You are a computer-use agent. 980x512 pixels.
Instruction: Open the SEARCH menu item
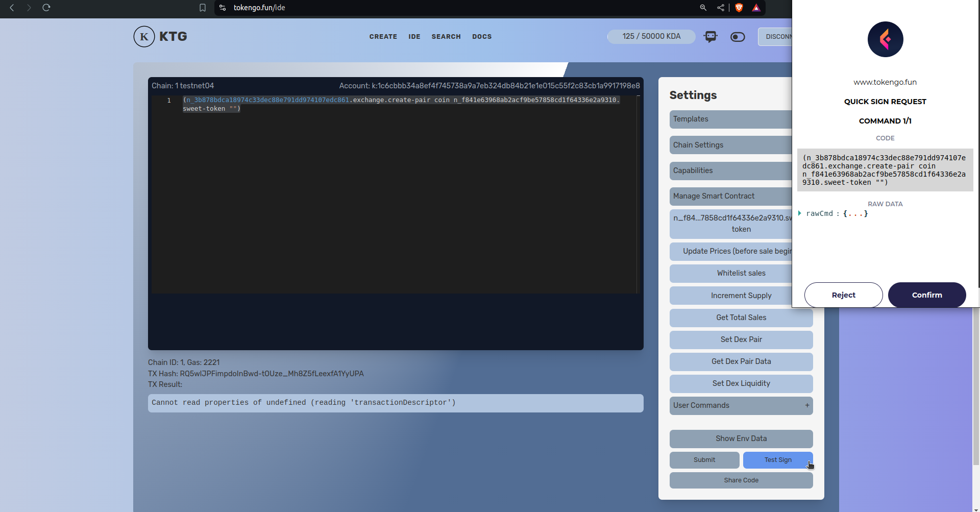446,37
